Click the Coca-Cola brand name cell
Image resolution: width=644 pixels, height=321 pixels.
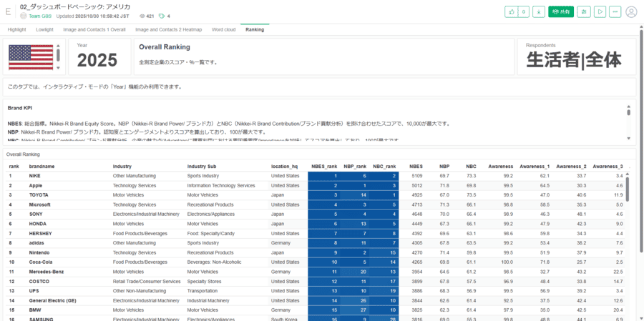(x=41, y=262)
